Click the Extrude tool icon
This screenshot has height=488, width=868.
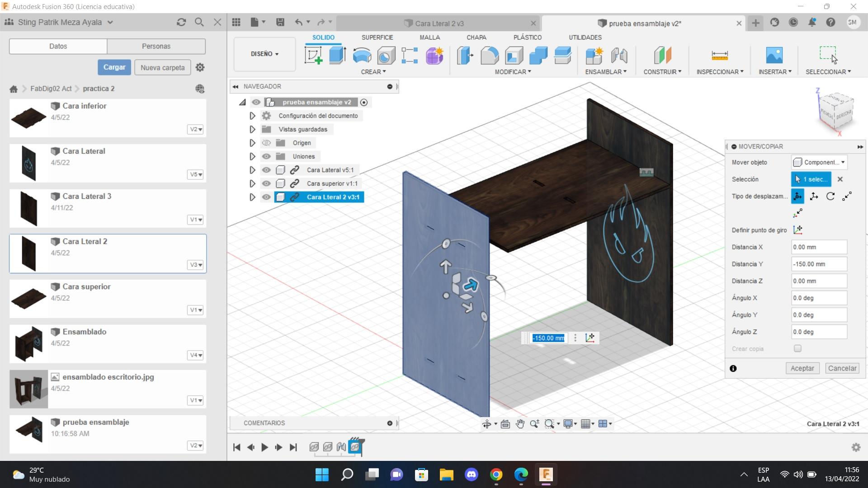(337, 56)
